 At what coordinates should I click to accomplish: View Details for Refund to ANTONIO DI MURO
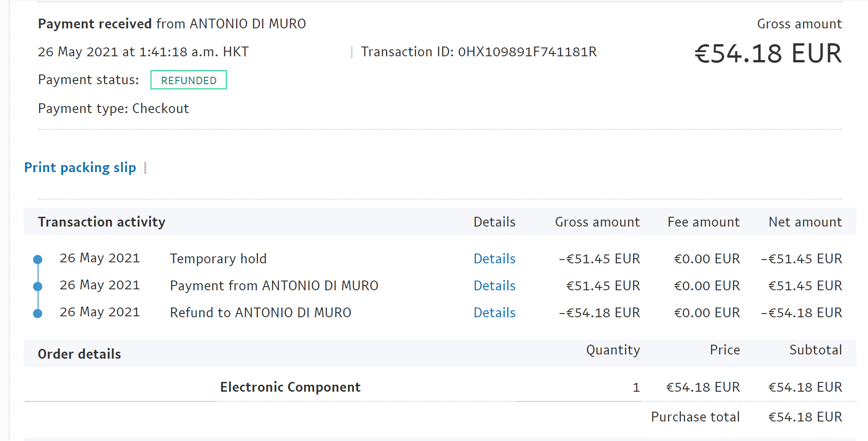(494, 313)
